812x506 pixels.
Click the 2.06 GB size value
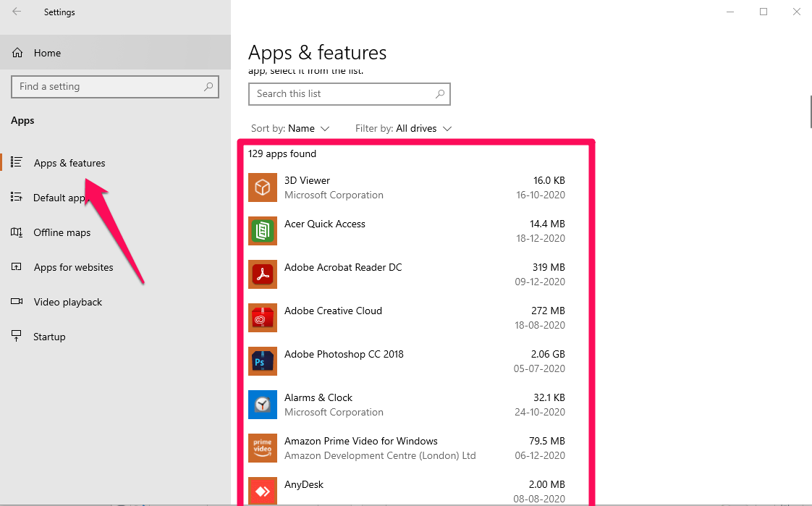point(548,354)
